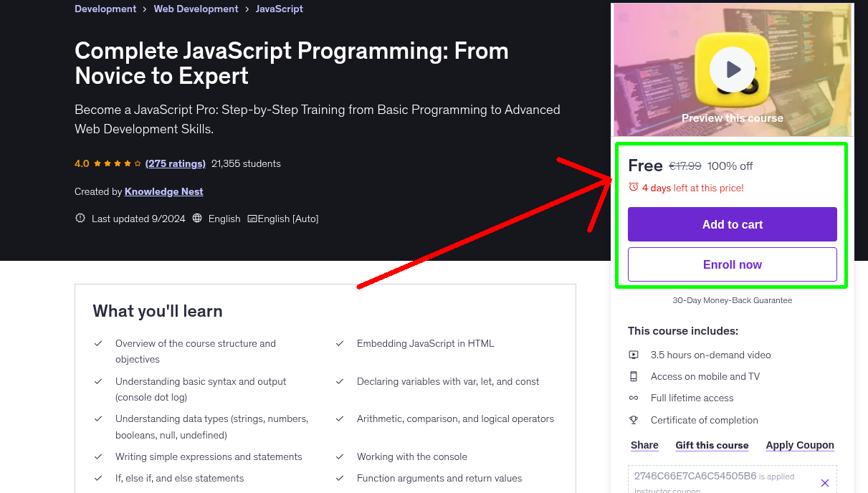This screenshot has width=868, height=493.
Task: Click the on-demand video icon
Action: point(634,354)
